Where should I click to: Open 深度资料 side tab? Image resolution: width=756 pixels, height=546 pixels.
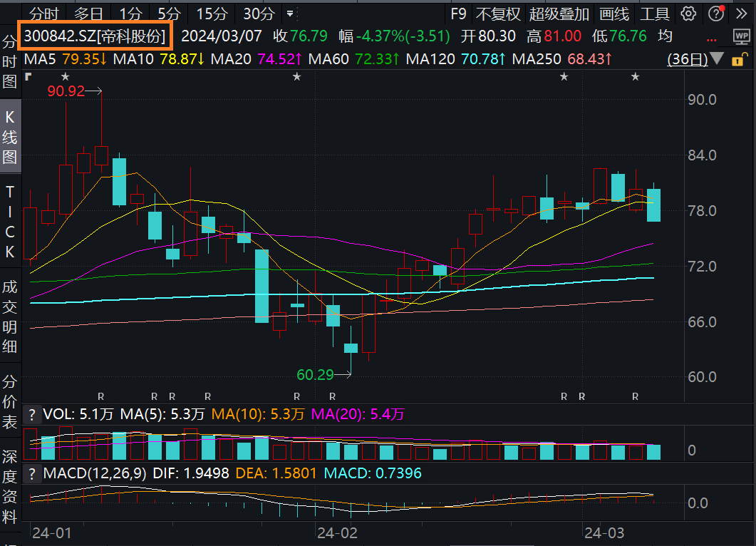10,487
